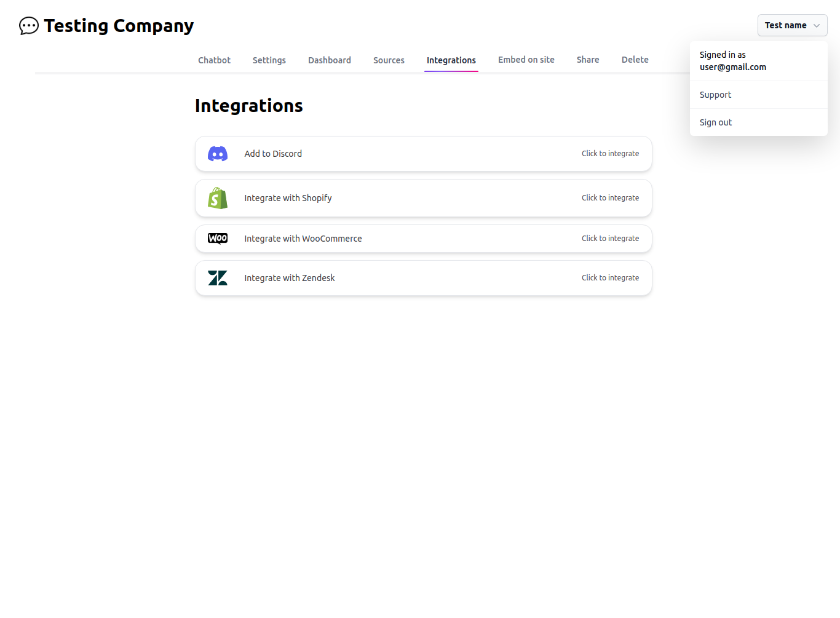Click the chat bubble logo icon
Viewport: 840px width, 618px height.
(x=29, y=26)
